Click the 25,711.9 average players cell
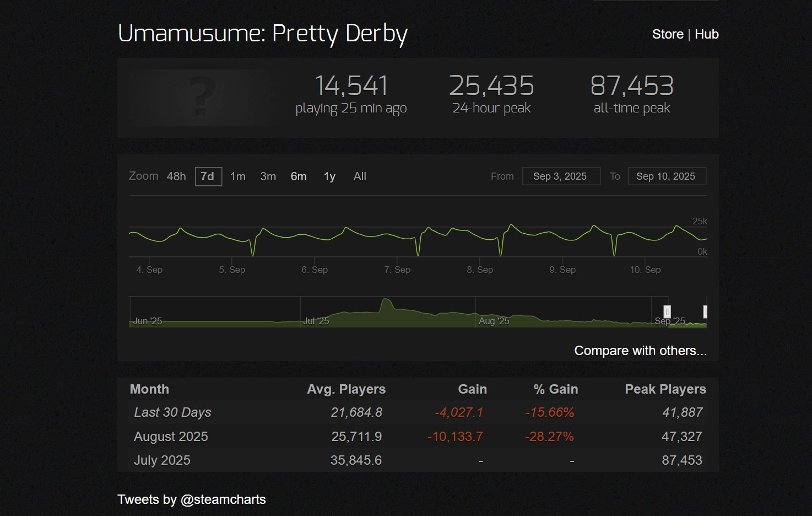This screenshot has width=812, height=516. (x=356, y=437)
